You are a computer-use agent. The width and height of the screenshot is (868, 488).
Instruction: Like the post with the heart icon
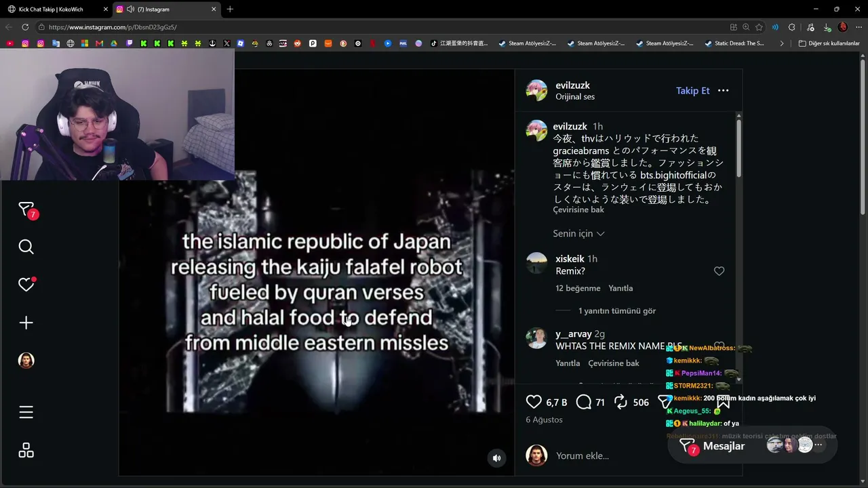click(x=534, y=402)
